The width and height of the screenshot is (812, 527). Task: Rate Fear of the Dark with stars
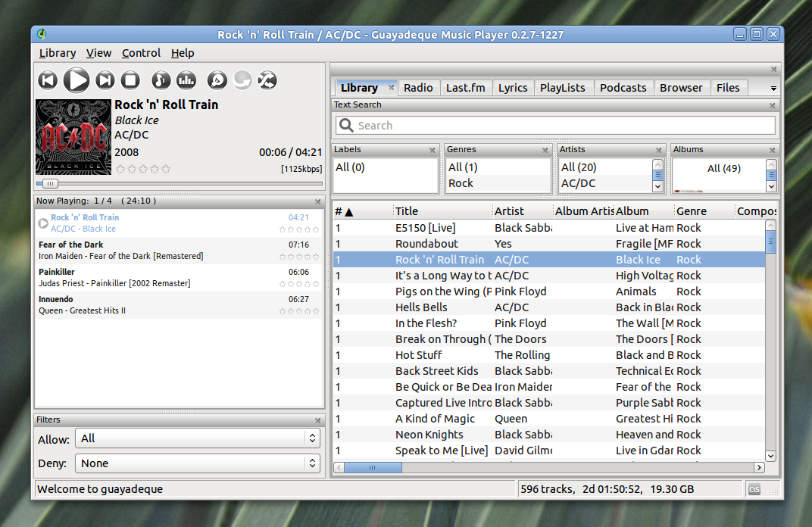point(298,256)
